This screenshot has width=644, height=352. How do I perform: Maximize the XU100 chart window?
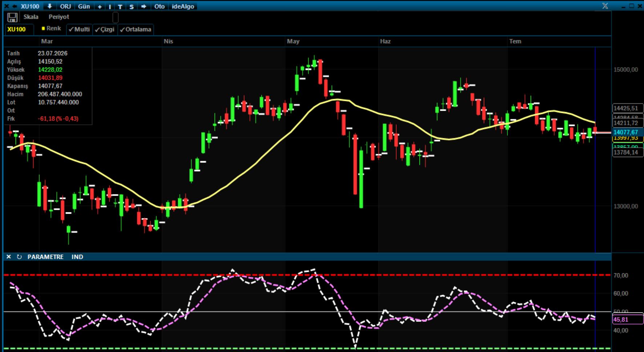632,6
